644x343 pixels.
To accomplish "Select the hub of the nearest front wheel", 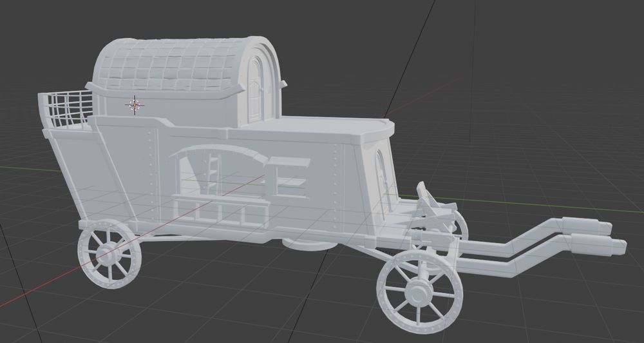I will click(419, 293).
